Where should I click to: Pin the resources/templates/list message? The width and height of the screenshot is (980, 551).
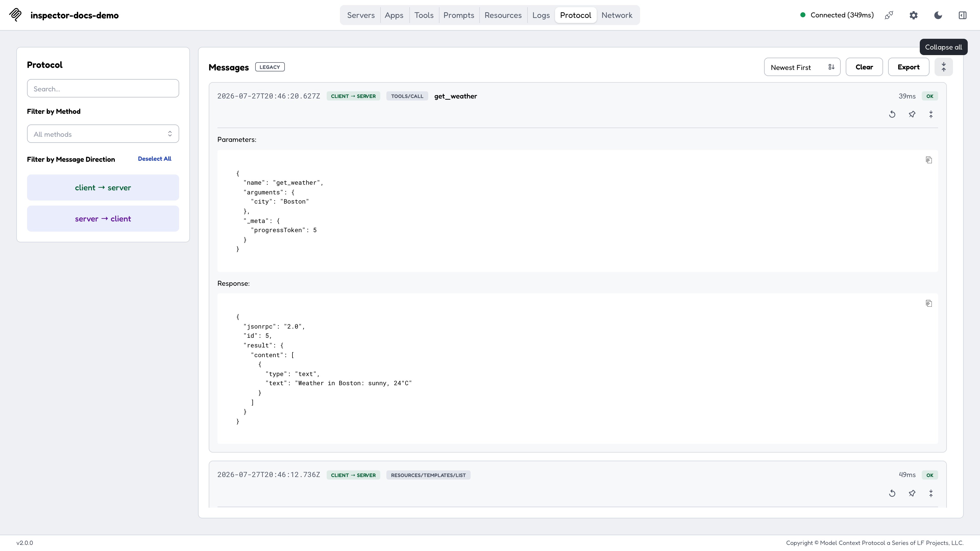[912, 493]
